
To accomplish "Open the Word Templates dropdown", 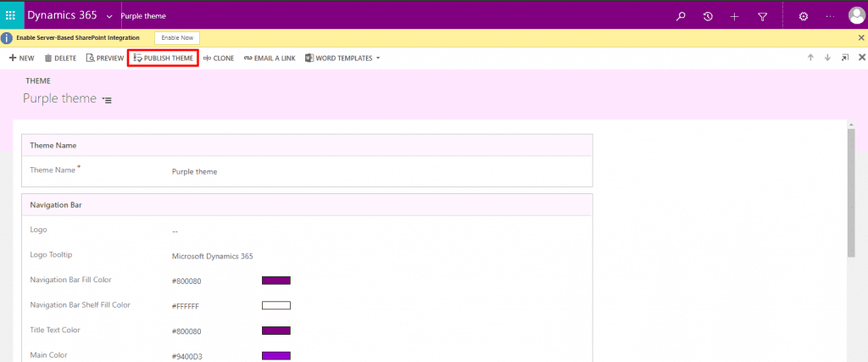I will coord(342,58).
